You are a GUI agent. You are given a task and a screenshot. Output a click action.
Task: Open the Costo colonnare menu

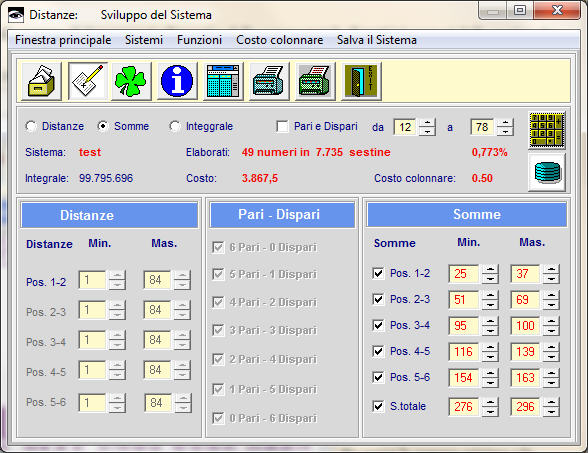click(x=279, y=40)
